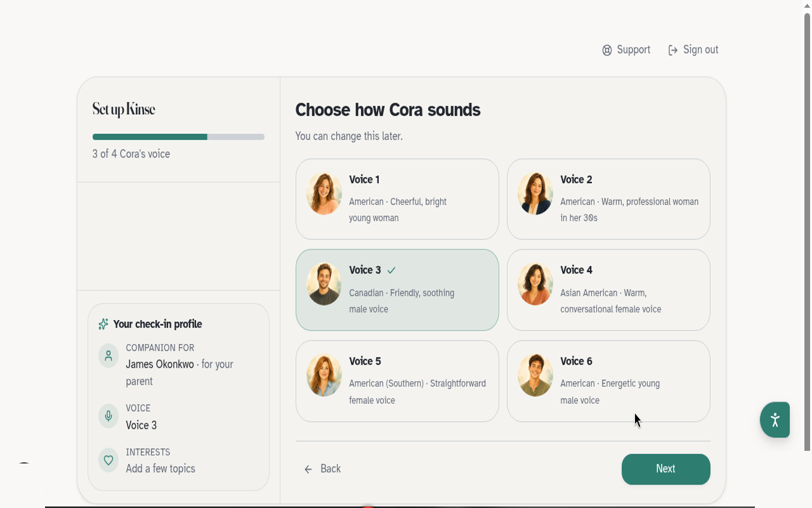Click the "3 of 4 Cora's voice" step label

click(131, 154)
